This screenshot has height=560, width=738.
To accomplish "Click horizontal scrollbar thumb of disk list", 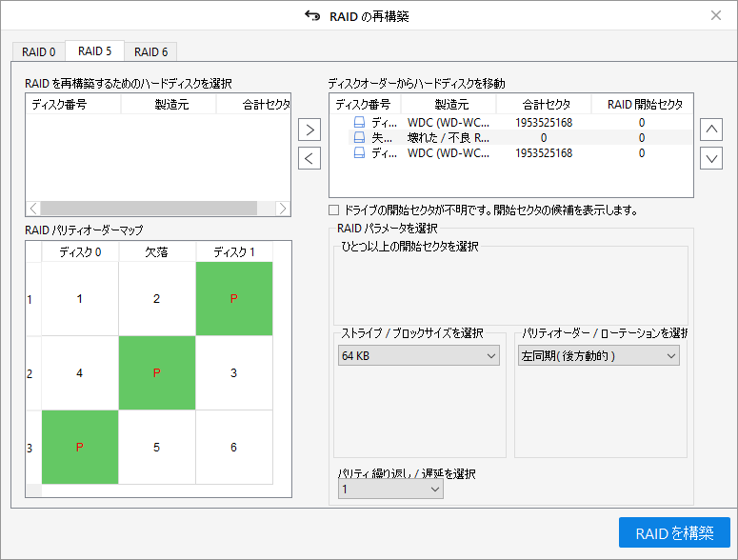I will [x=149, y=208].
